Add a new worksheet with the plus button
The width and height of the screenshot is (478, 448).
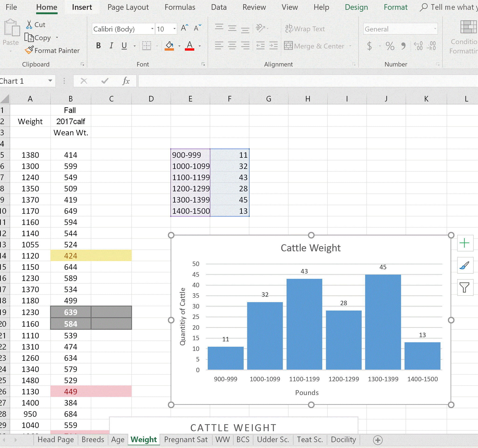(x=378, y=440)
